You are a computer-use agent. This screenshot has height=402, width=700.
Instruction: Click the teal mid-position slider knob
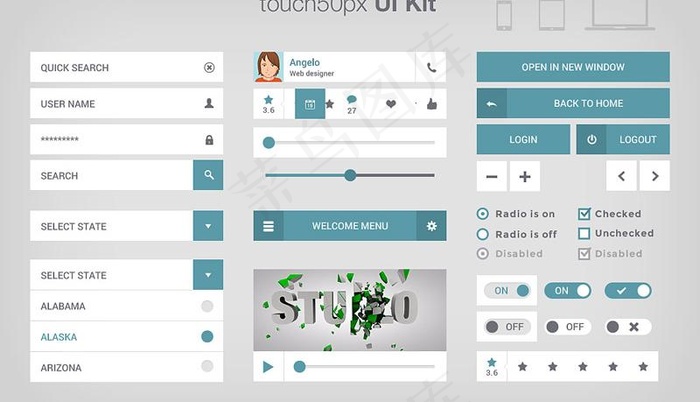[350, 175]
